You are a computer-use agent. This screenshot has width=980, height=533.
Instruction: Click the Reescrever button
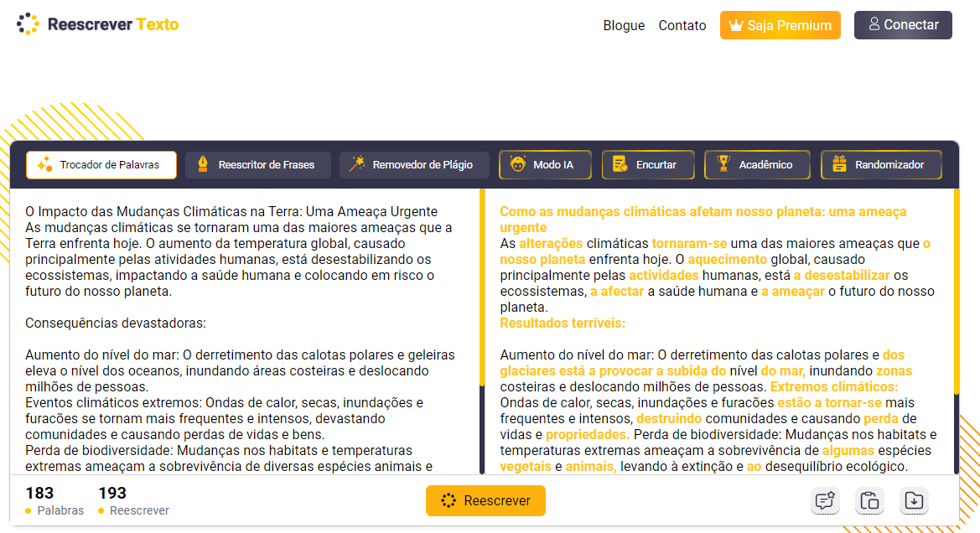485,500
